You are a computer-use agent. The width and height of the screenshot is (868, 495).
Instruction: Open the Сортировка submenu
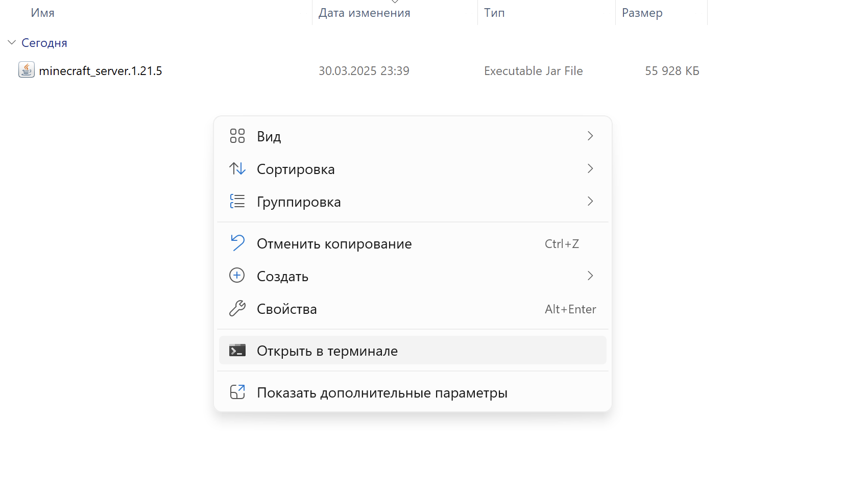(413, 169)
